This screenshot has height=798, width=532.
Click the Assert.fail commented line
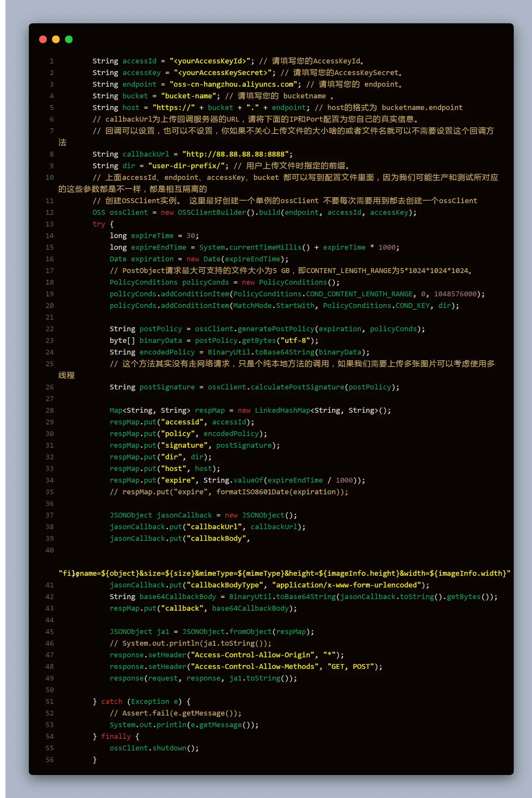(176, 713)
